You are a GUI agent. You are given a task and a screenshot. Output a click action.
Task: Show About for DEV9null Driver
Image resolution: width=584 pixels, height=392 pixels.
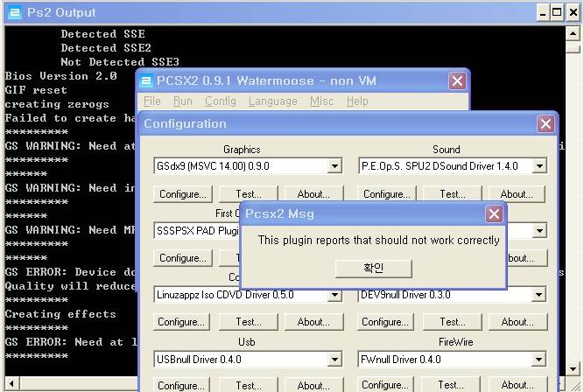click(517, 322)
